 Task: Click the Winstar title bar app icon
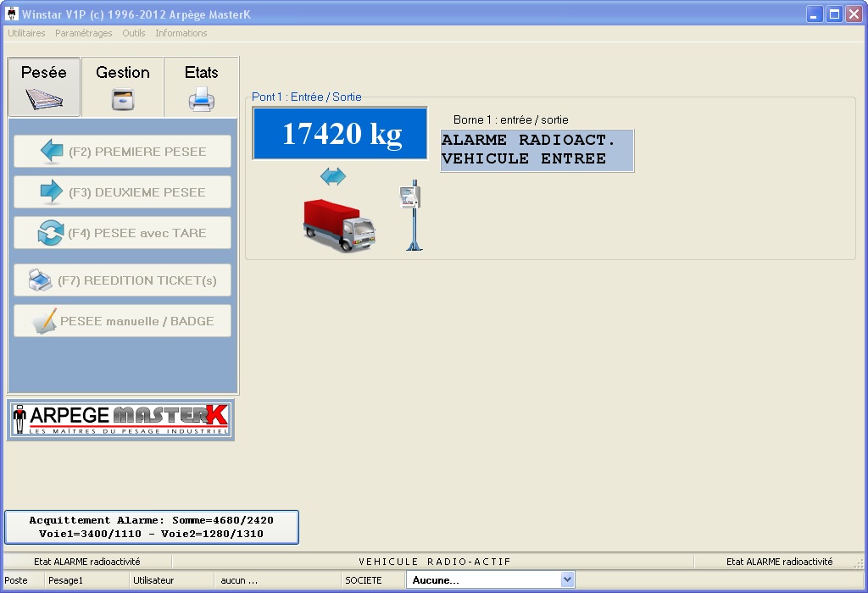12,14
